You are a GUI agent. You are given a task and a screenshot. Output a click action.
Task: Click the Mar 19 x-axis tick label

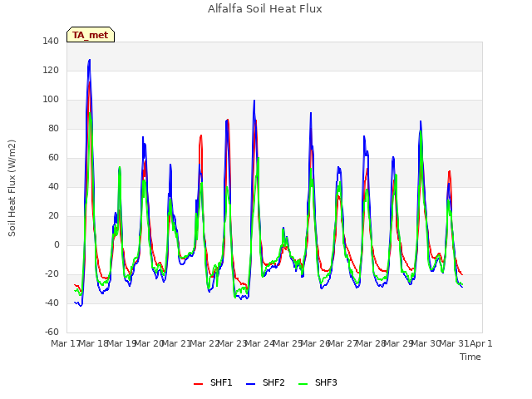pos(121,343)
